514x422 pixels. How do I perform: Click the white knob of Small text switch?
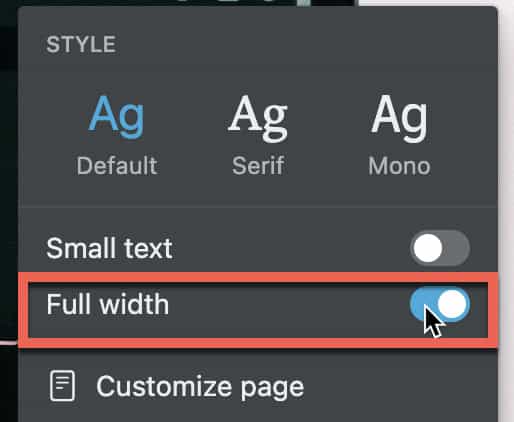[x=428, y=248]
